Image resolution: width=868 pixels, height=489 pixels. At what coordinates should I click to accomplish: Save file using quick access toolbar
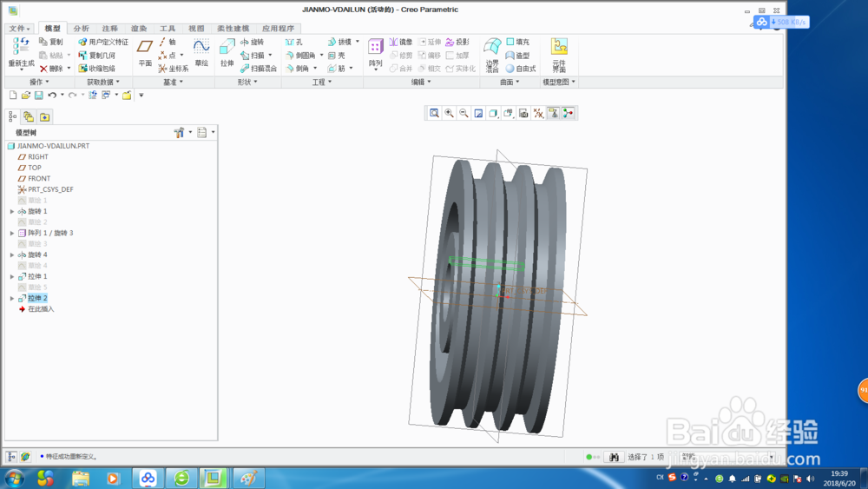(x=39, y=96)
